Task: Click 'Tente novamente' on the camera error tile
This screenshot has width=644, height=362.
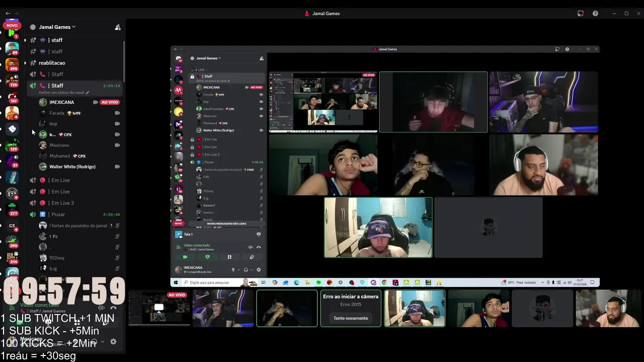Action: [351, 318]
